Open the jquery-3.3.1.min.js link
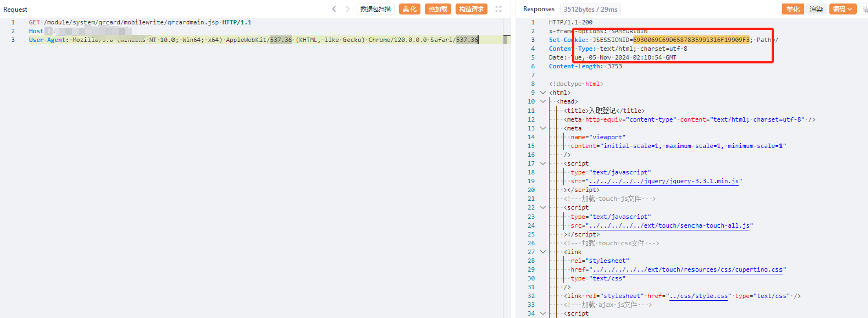The width and height of the screenshot is (868, 318). pyautogui.click(x=664, y=181)
